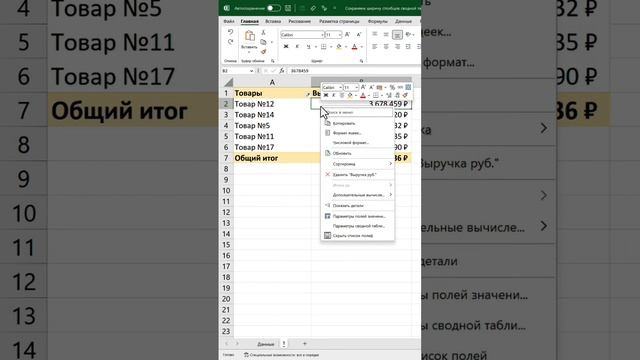The height and width of the screenshot is (360, 640).
Task: Apply the red font color in the ribbon
Action: point(354,47)
